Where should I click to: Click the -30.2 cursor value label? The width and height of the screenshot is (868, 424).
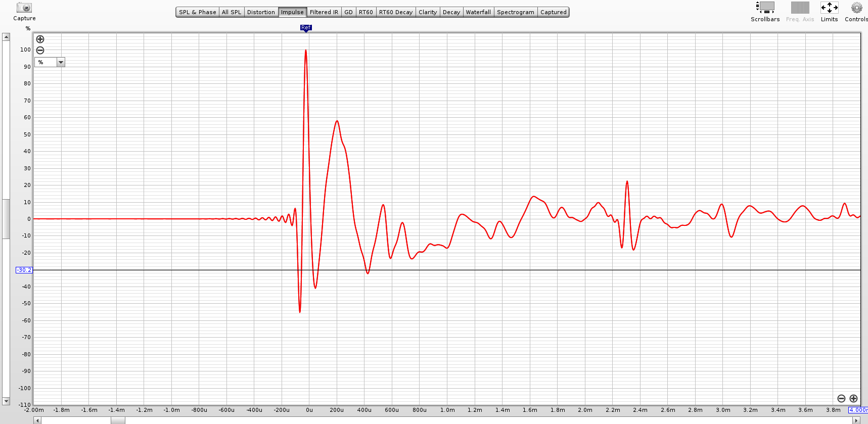(24, 270)
